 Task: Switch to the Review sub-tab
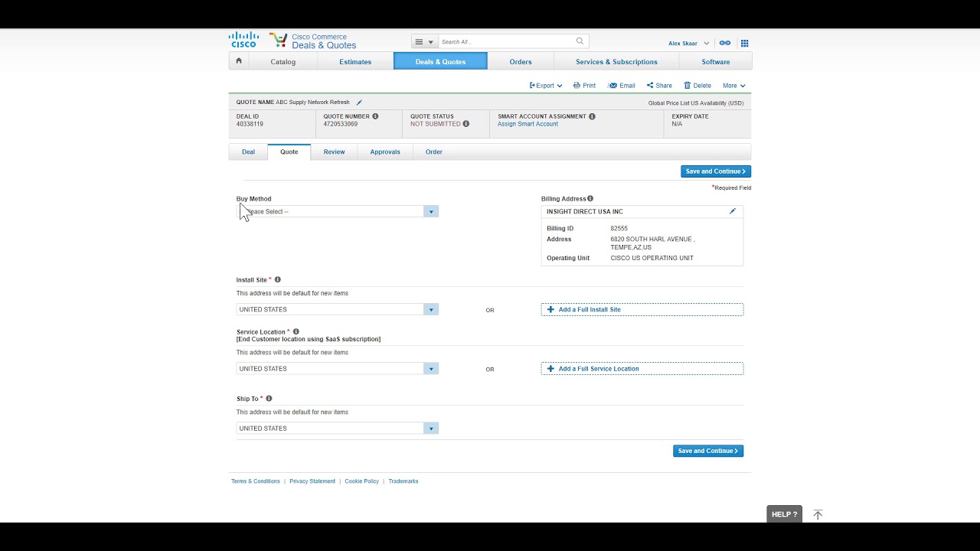334,152
